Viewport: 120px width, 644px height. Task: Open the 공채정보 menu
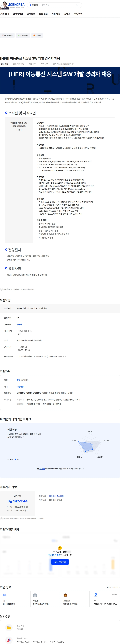[x=31, y=14]
